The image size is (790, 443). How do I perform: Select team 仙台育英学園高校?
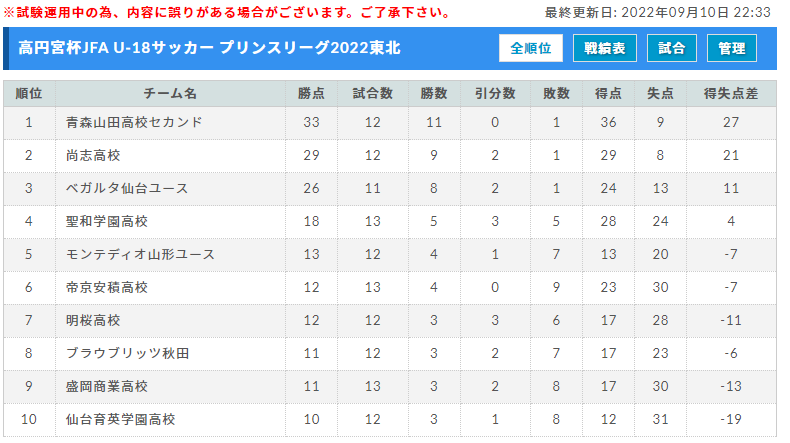120,419
